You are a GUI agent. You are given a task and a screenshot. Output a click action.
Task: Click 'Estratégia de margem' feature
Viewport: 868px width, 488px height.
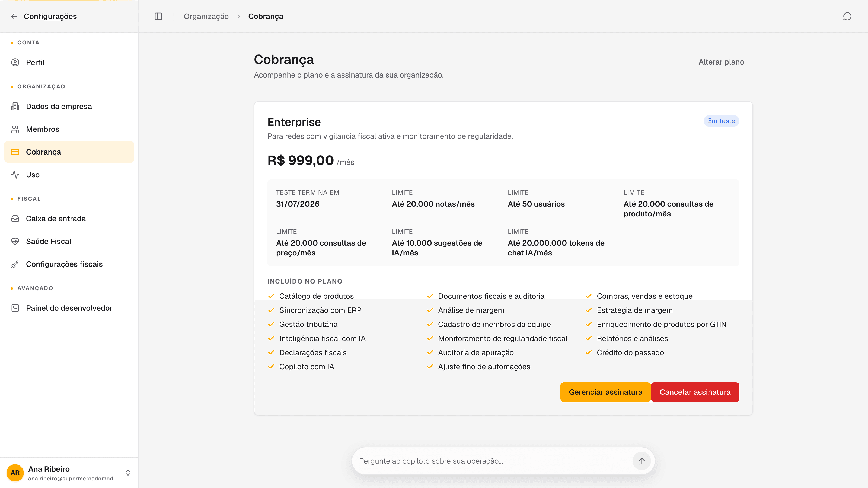[635, 310]
